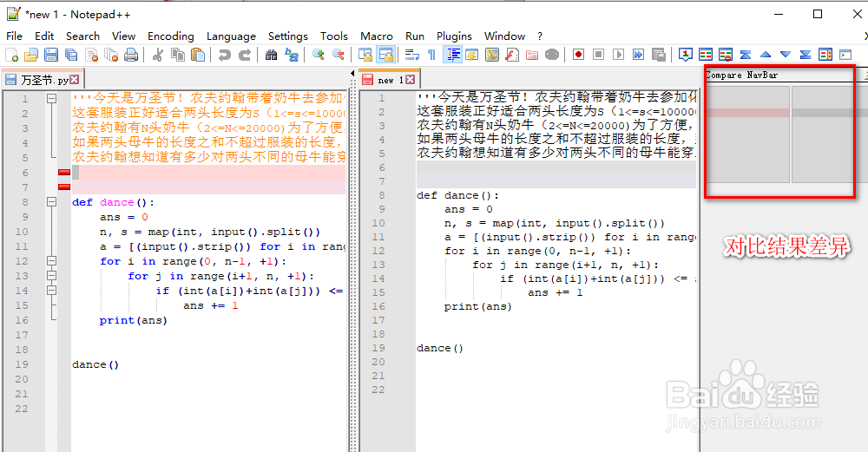Collapse the def dance() fold at line 8
This screenshot has width=868, height=452.
click(51, 202)
